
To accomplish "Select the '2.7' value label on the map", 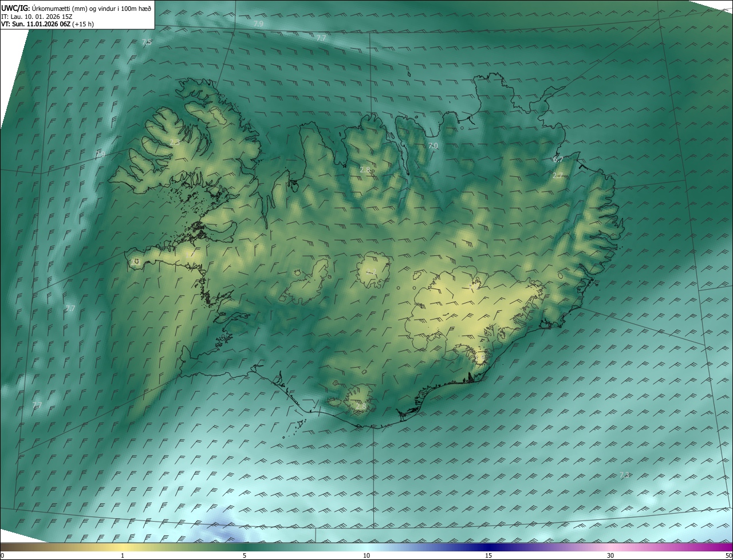I will click(x=557, y=175).
